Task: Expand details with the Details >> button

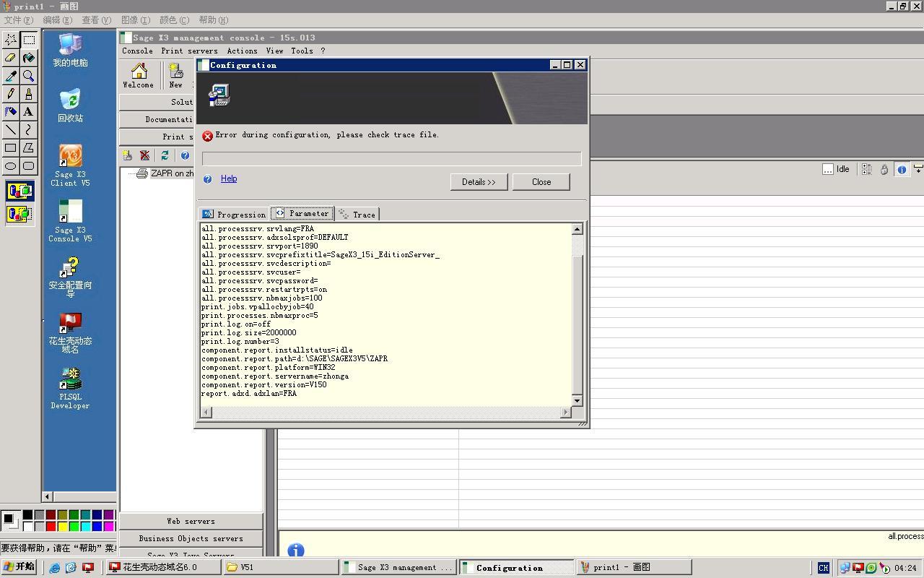Action: 479,182
